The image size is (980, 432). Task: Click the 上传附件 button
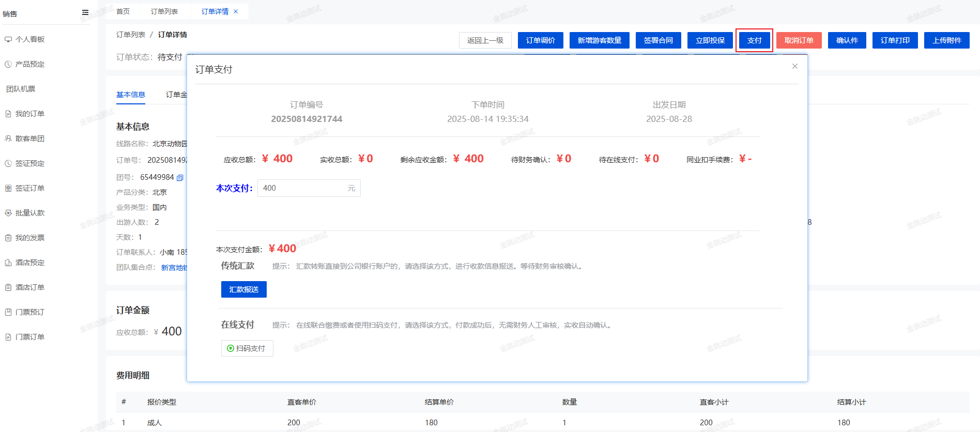pos(947,40)
